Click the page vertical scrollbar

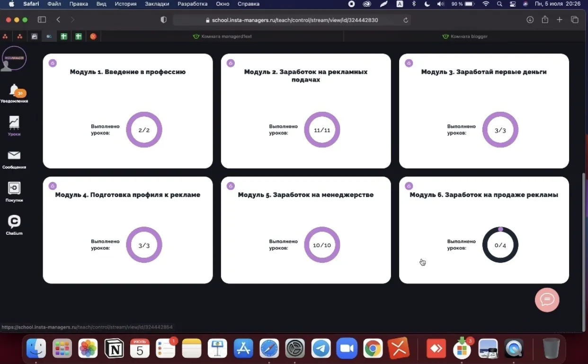click(x=584, y=251)
